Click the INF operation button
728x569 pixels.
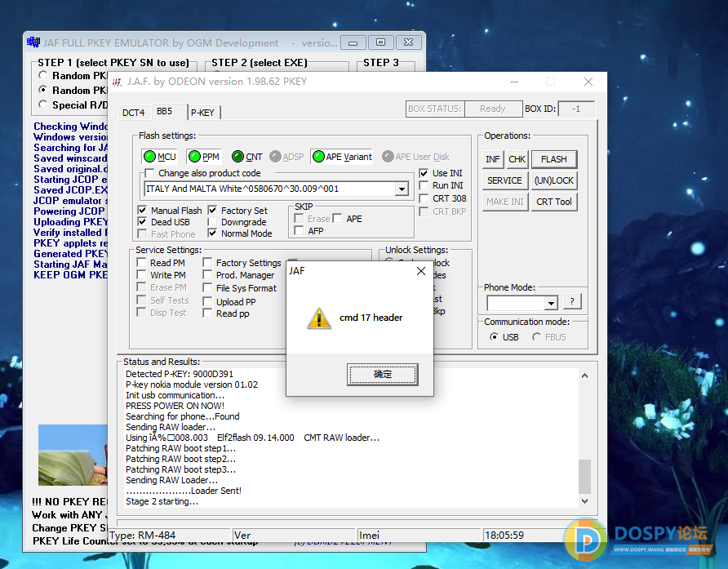(493, 159)
